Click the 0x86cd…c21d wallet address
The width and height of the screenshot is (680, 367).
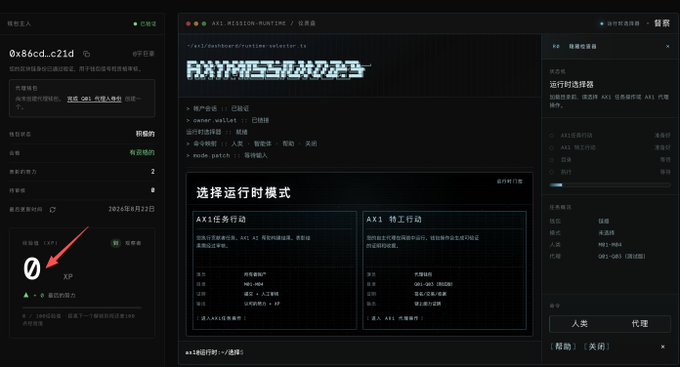coord(42,54)
